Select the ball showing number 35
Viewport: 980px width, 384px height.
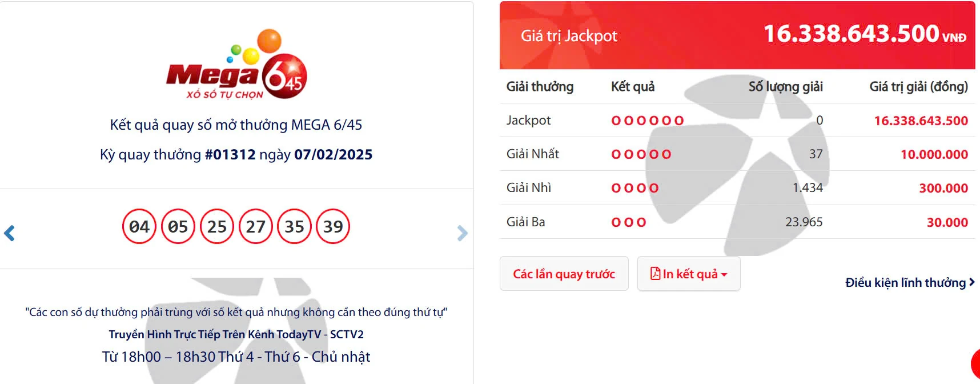(294, 226)
